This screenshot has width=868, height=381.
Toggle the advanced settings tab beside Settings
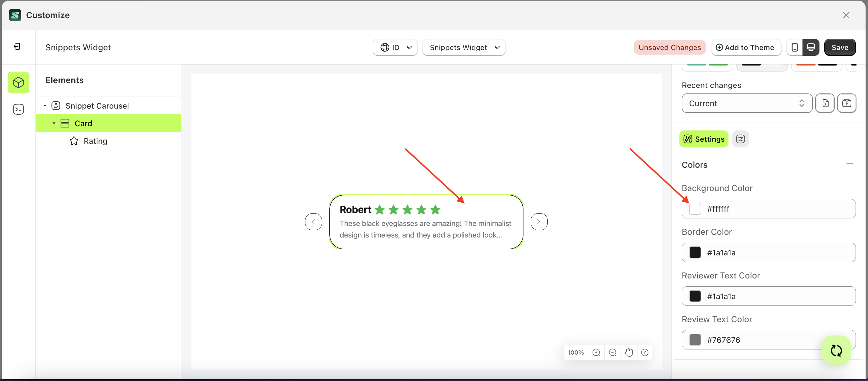[x=741, y=139]
